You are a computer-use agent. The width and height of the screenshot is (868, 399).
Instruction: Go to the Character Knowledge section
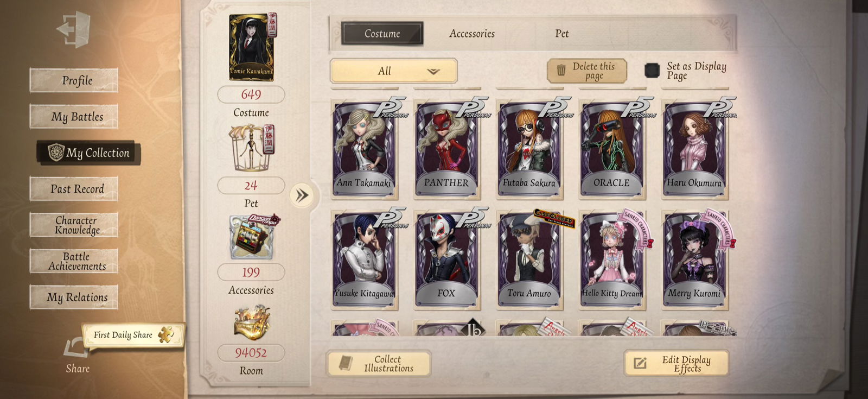pos(74,225)
